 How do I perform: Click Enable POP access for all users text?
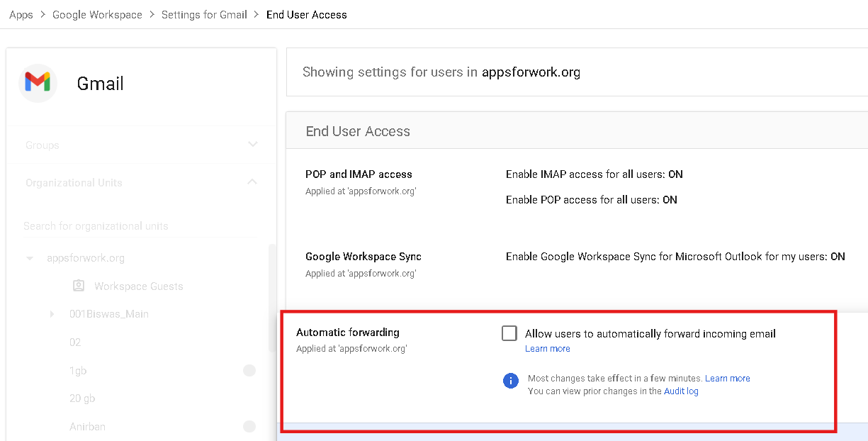click(x=591, y=200)
